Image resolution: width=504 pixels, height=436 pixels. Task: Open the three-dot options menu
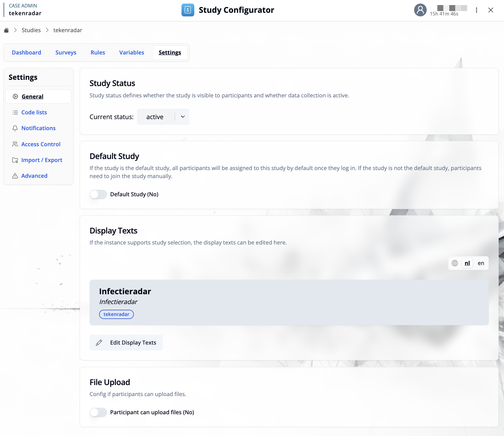476,10
